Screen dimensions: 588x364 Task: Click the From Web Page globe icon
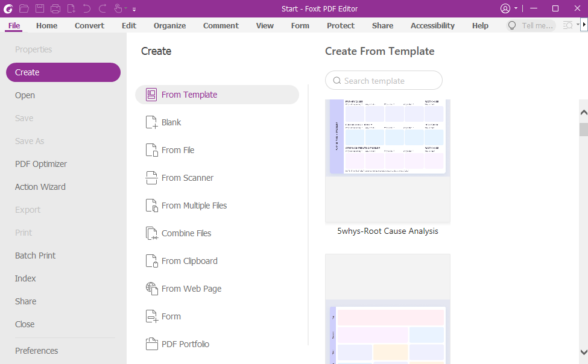pyautogui.click(x=151, y=289)
